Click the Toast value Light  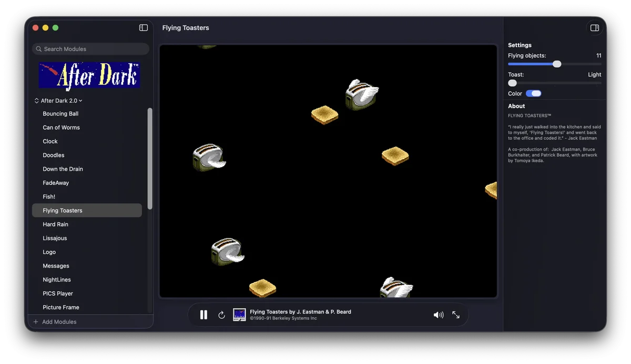tap(594, 75)
